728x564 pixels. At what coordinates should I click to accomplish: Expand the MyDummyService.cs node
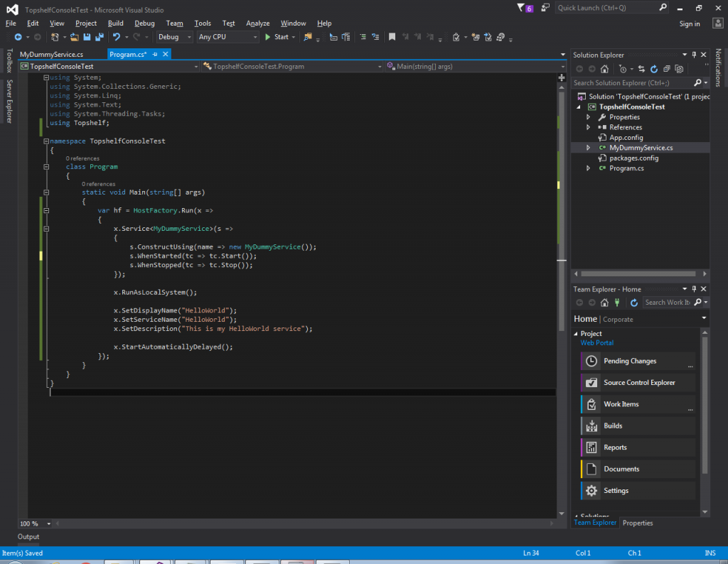(x=588, y=148)
